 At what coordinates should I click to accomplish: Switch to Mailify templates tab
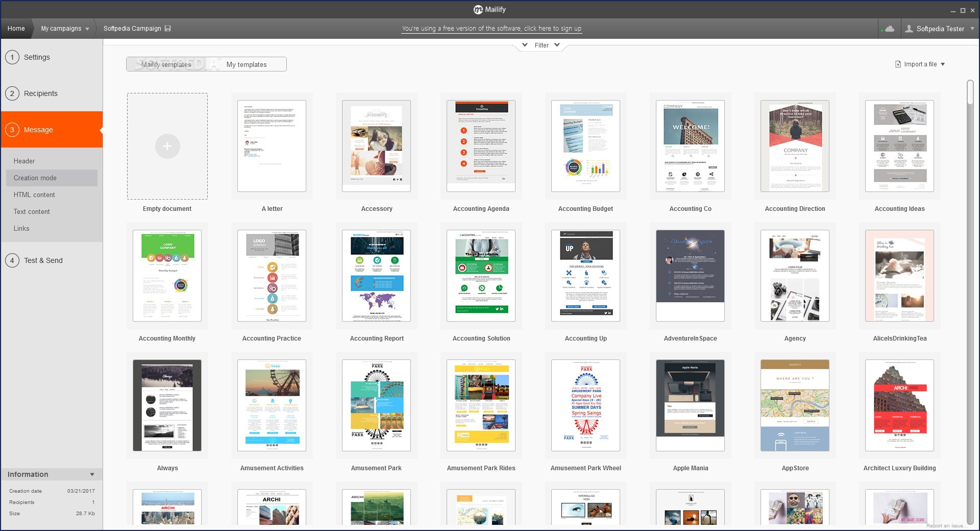point(166,64)
